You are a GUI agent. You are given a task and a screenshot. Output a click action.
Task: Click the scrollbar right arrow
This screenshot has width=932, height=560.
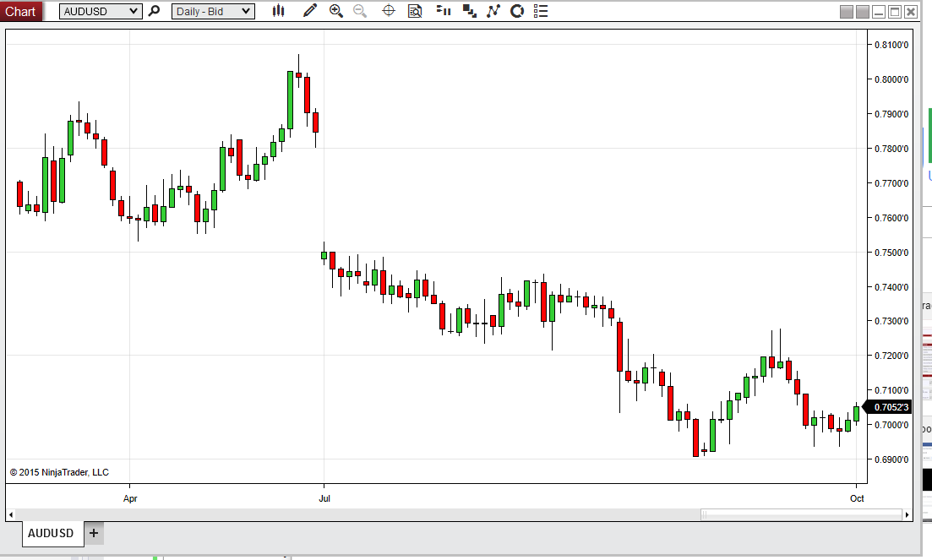907,514
